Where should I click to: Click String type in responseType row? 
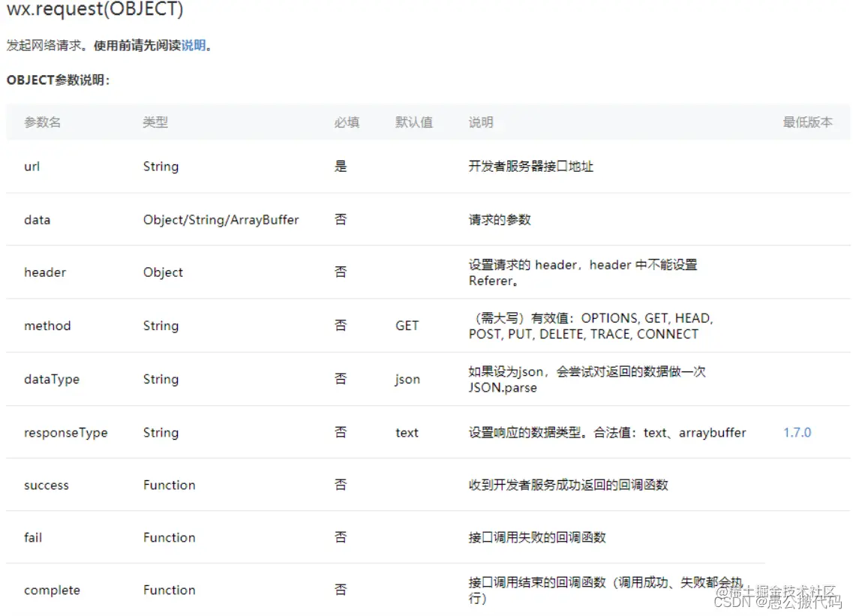(x=161, y=433)
